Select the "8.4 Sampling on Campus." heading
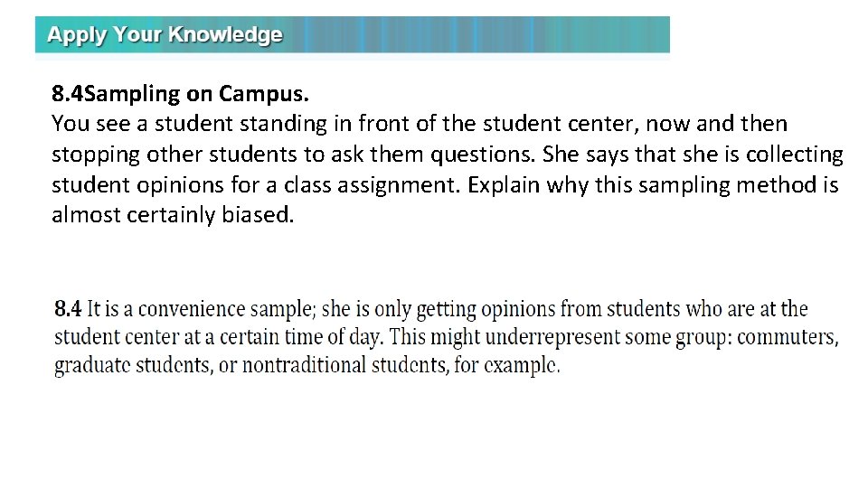This screenshot has width=868, height=488. click(x=181, y=93)
